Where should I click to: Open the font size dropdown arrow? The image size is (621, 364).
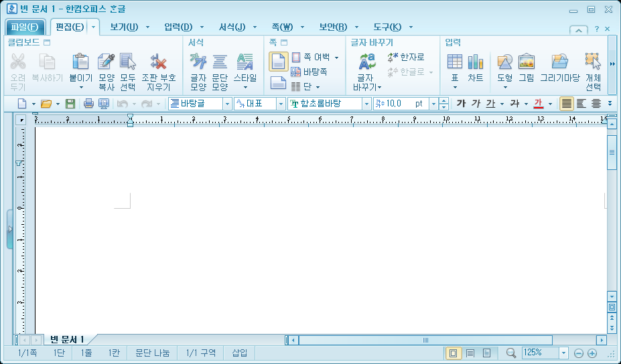tap(433, 104)
